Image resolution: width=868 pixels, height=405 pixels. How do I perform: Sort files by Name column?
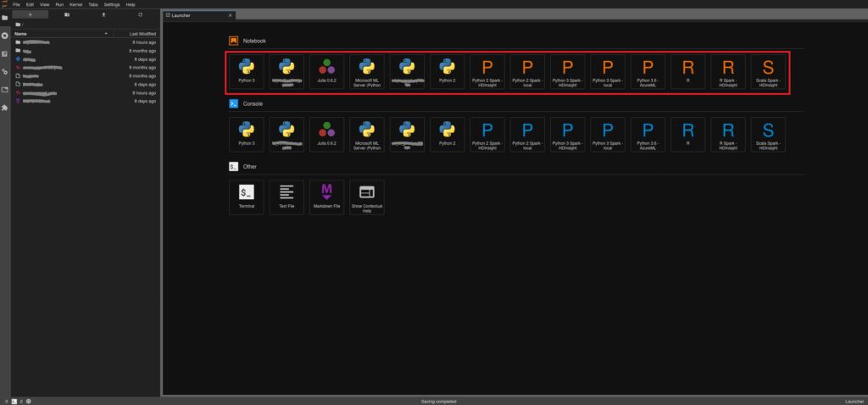pyautogui.click(x=62, y=34)
